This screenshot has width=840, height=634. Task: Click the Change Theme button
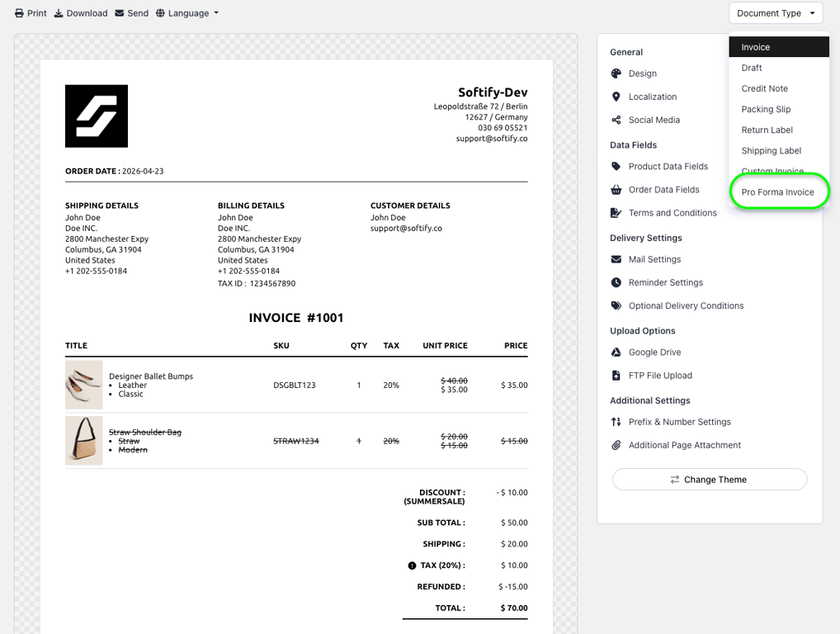click(x=710, y=479)
